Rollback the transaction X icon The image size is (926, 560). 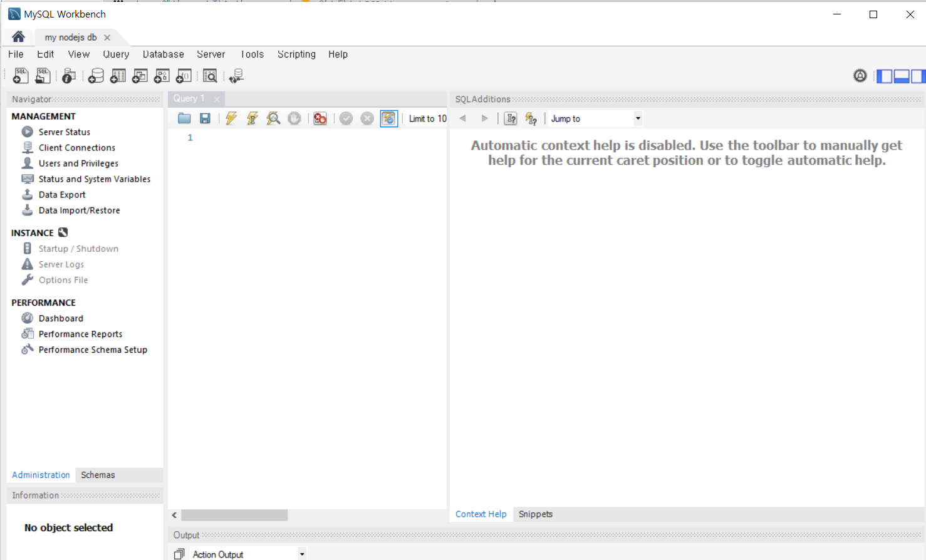367,118
